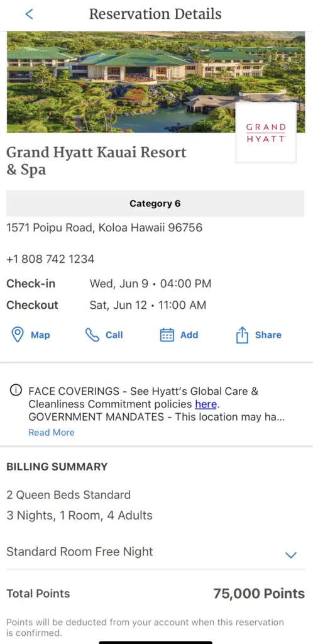Image resolution: width=313 pixels, height=644 pixels.
Task: Tap the phone Call icon
Action: coord(92,335)
